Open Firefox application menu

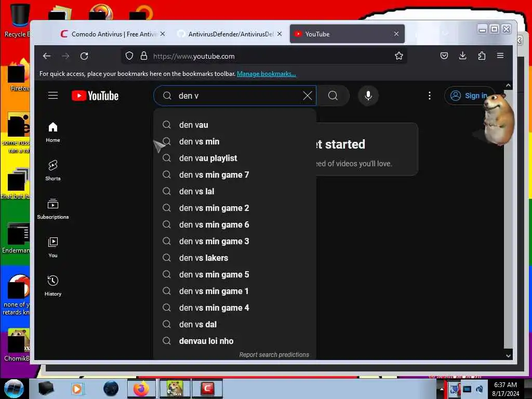pos(500,56)
